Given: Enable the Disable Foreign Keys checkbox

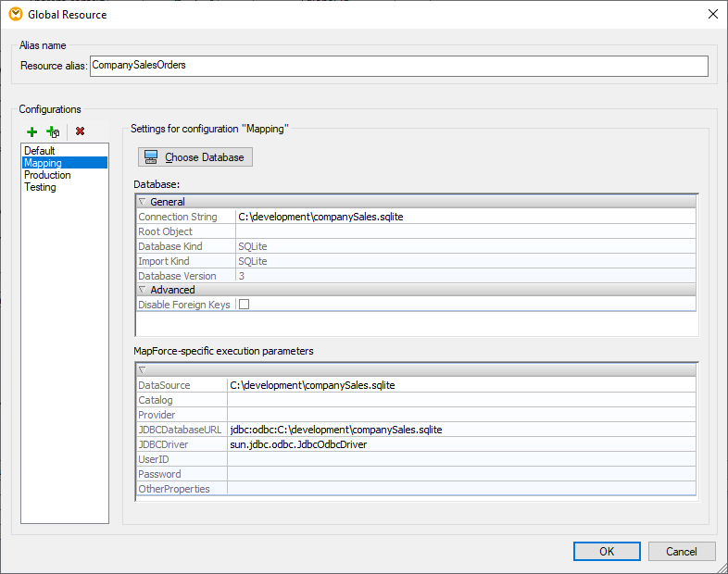Looking at the screenshot, I should click(x=245, y=305).
